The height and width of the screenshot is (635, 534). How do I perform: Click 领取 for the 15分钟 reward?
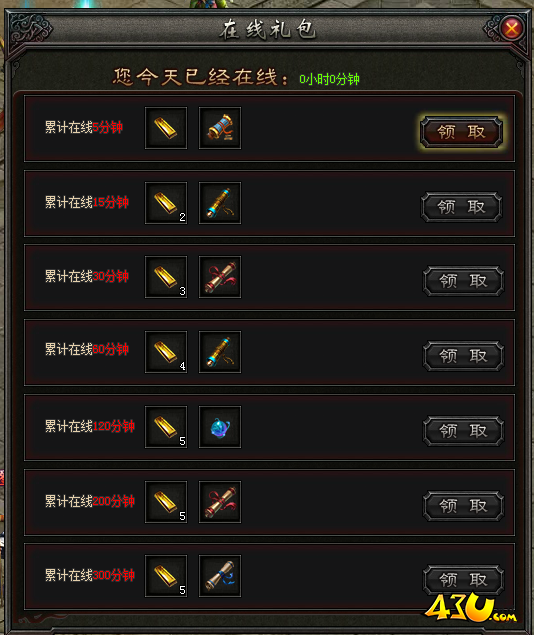(461, 207)
